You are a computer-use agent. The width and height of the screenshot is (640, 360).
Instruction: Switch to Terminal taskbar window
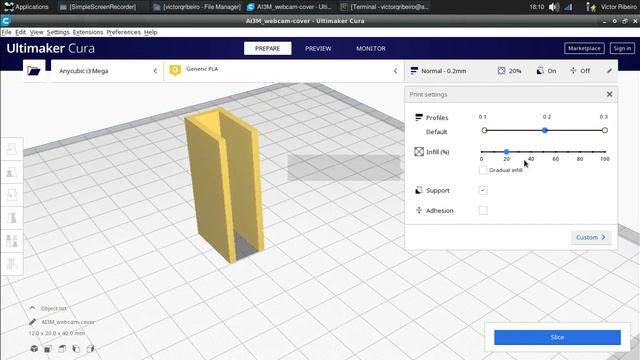385,7
